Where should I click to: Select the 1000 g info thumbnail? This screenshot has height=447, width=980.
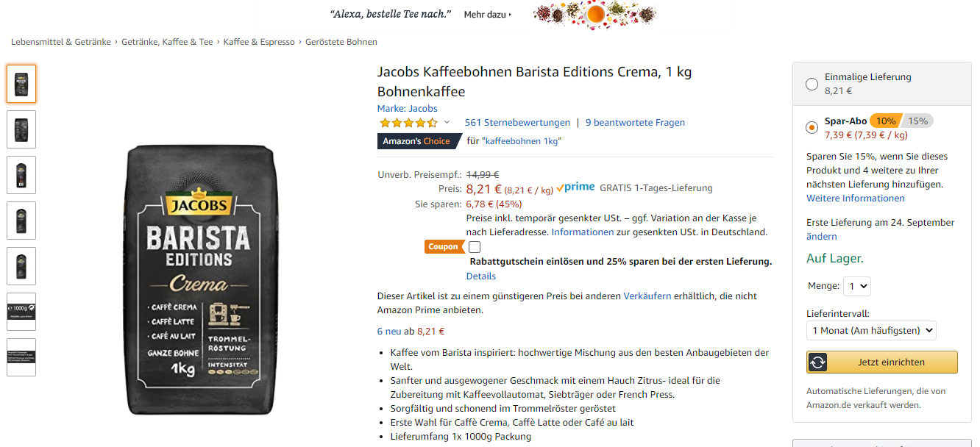[x=21, y=312]
